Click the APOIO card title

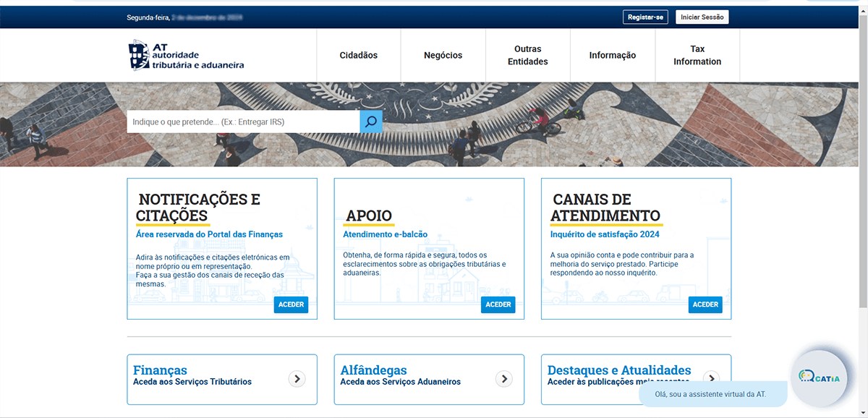pos(368,216)
